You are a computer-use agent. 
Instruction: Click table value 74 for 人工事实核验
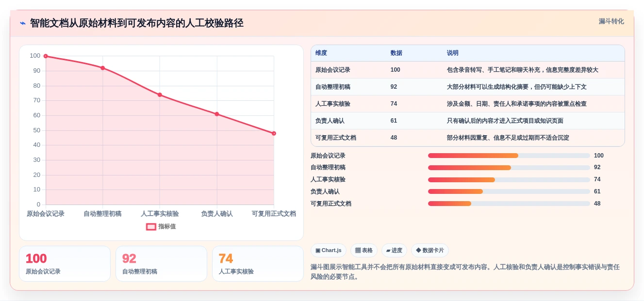tap(394, 104)
